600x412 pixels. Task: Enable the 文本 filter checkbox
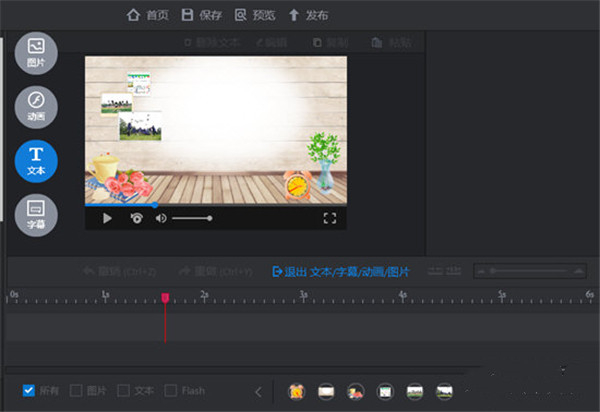point(124,390)
